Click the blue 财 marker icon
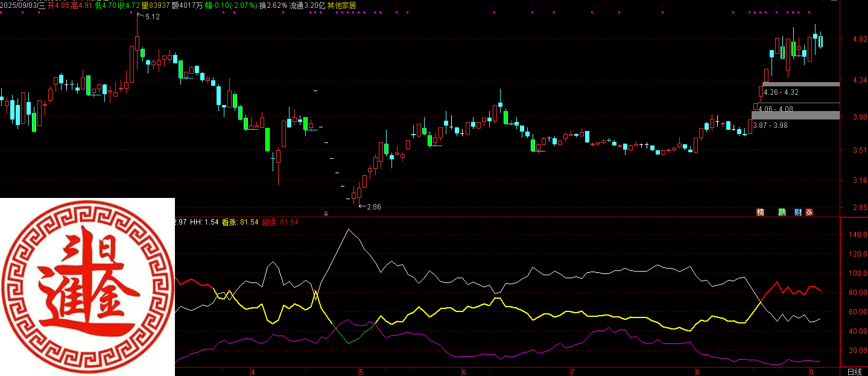Image resolution: width=868 pixels, height=376 pixels. tap(798, 212)
